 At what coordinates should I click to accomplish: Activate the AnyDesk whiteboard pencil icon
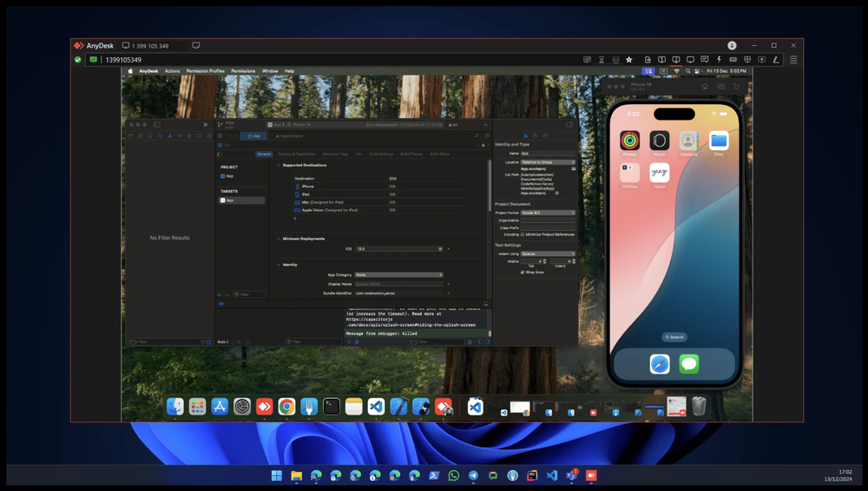(x=776, y=60)
